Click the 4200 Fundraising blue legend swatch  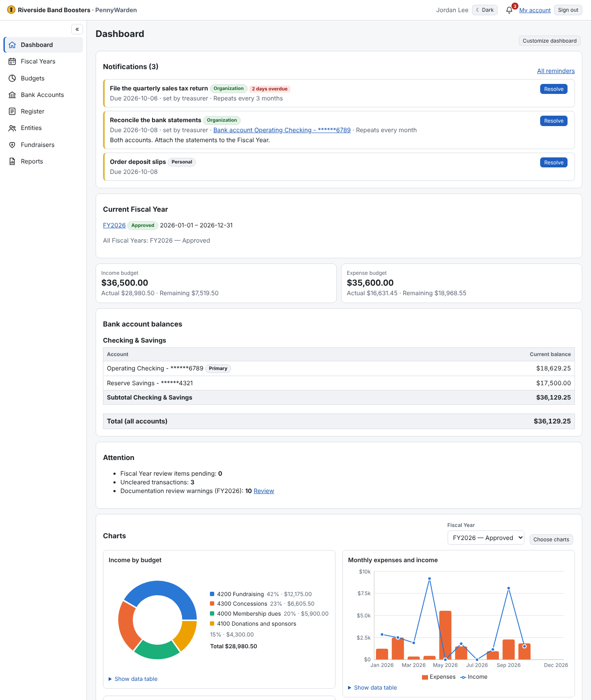[212, 594]
